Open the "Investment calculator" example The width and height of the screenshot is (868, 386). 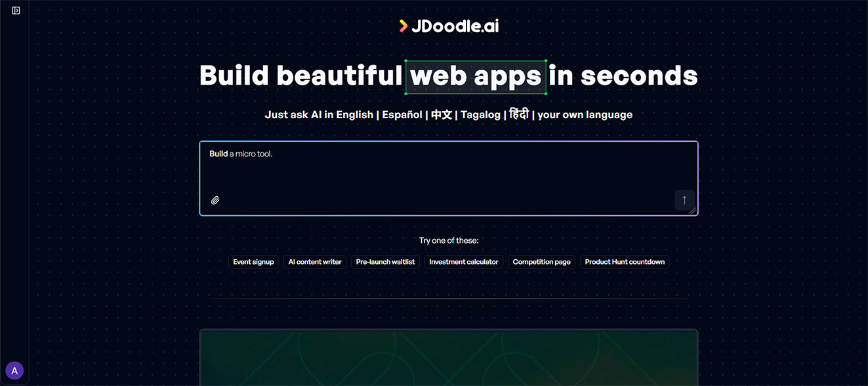point(463,261)
